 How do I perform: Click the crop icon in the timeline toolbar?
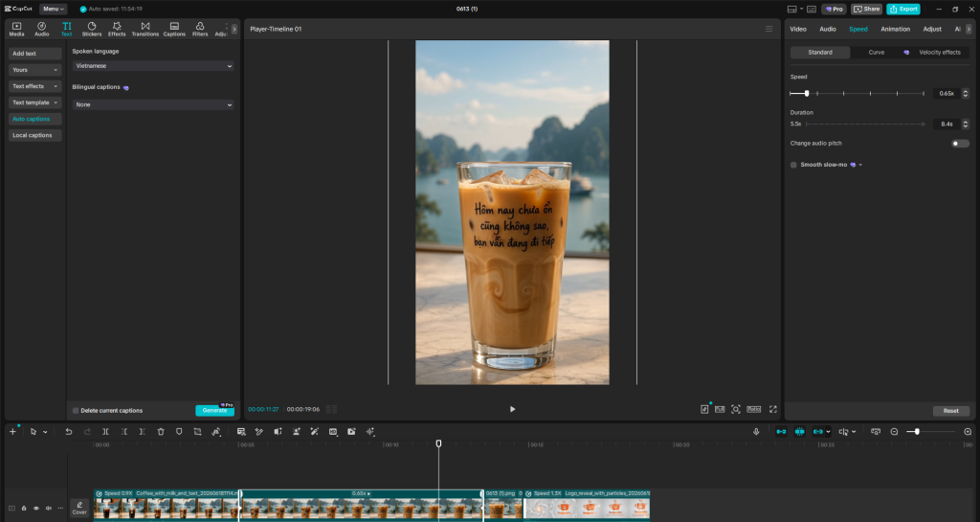197,431
